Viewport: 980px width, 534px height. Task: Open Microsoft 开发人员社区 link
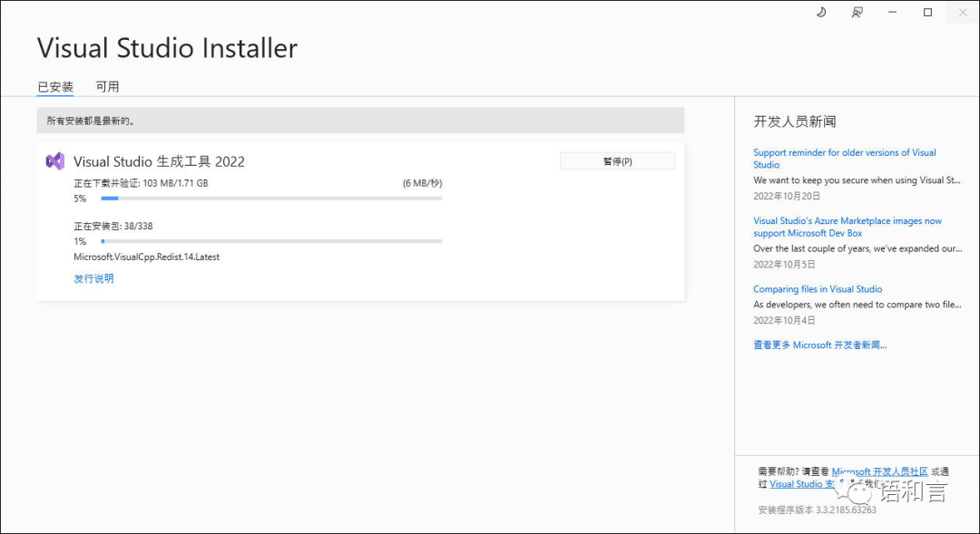(x=880, y=471)
